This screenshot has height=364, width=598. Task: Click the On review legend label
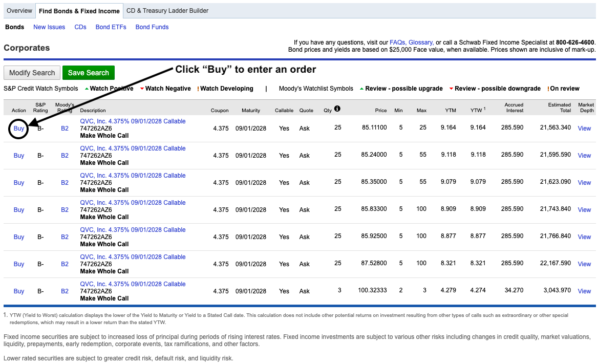[x=564, y=89]
